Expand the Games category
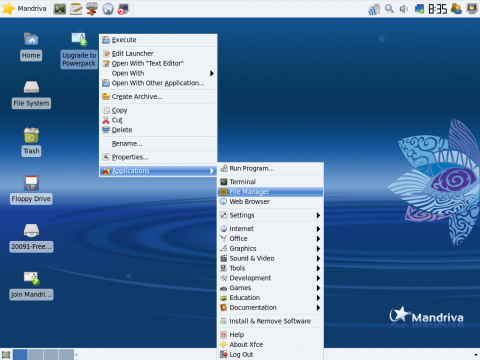Viewport: 480px width, 360px height. 270,288
